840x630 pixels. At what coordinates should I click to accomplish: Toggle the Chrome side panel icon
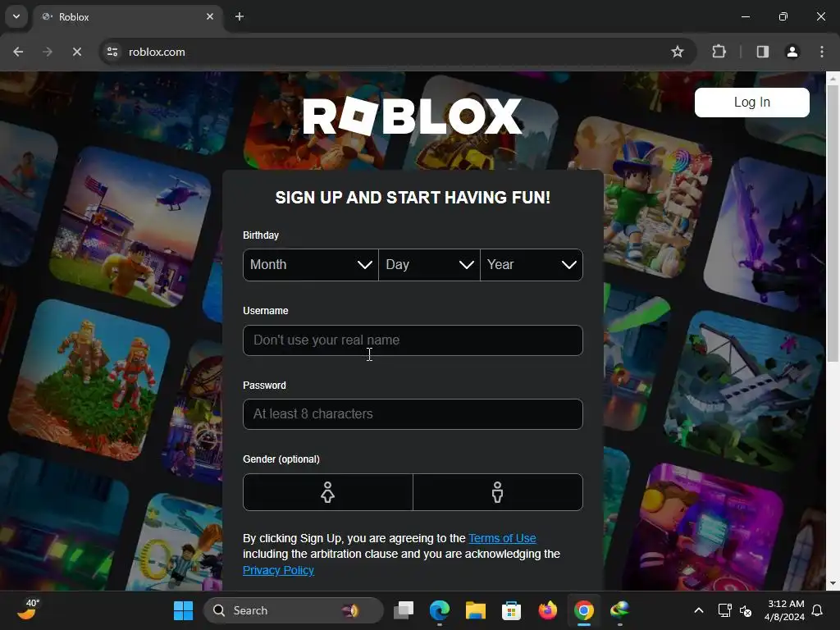(762, 52)
